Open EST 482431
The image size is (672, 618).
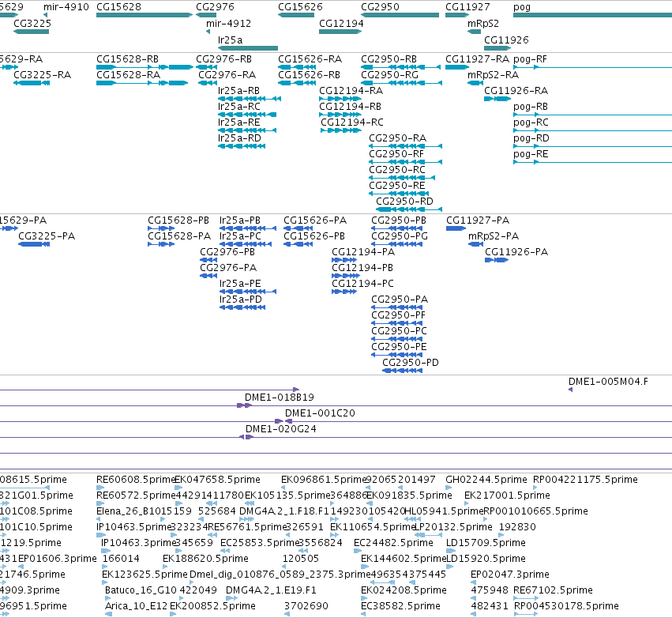coord(490,606)
